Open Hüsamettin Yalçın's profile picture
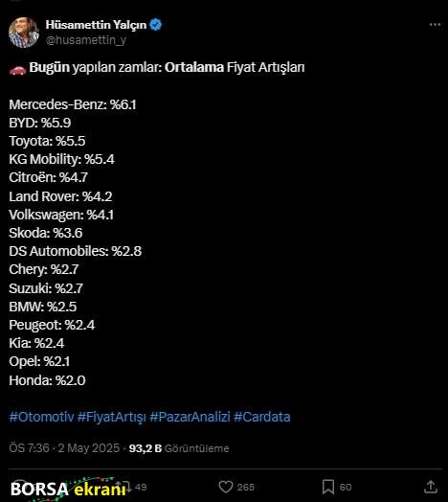 coord(23,33)
